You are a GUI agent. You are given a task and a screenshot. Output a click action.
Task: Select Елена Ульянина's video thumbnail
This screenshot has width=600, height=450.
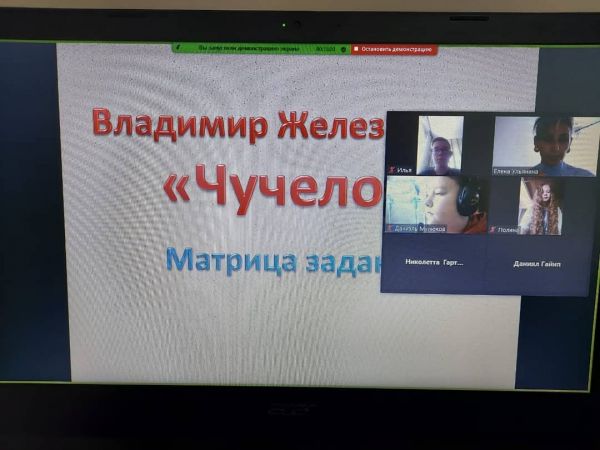[545, 145]
